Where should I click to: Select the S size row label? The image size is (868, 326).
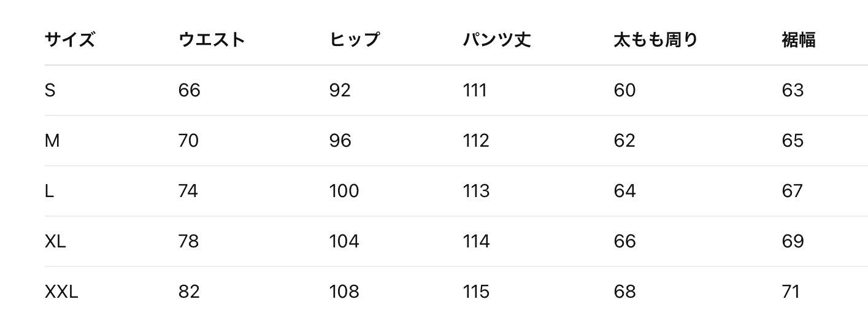tap(50, 91)
